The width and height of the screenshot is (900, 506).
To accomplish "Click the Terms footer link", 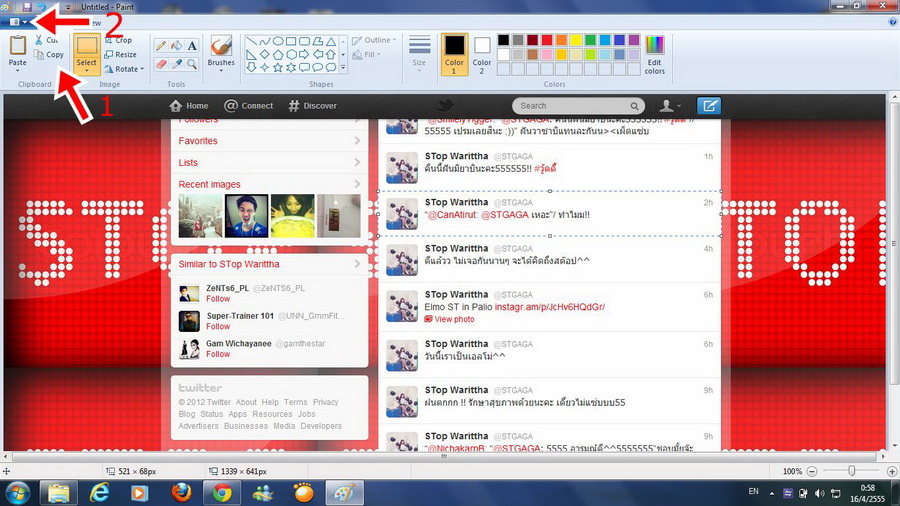I will point(296,402).
